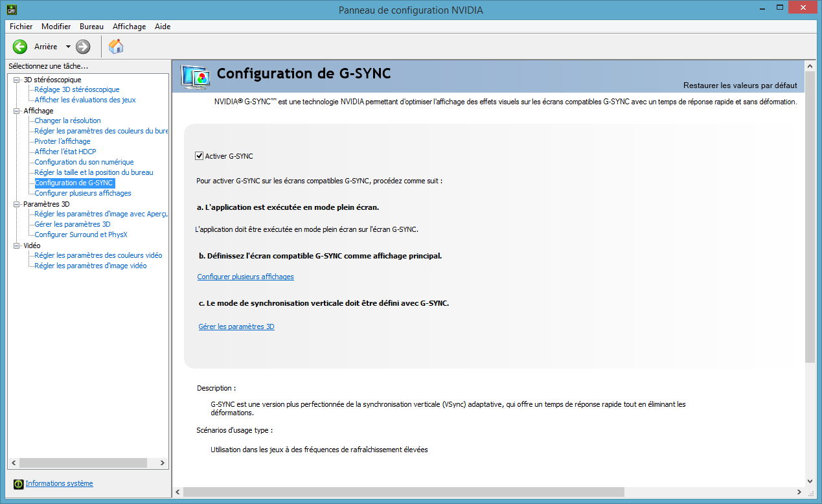Click the grey Forward arrow icon

[x=83, y=47]
